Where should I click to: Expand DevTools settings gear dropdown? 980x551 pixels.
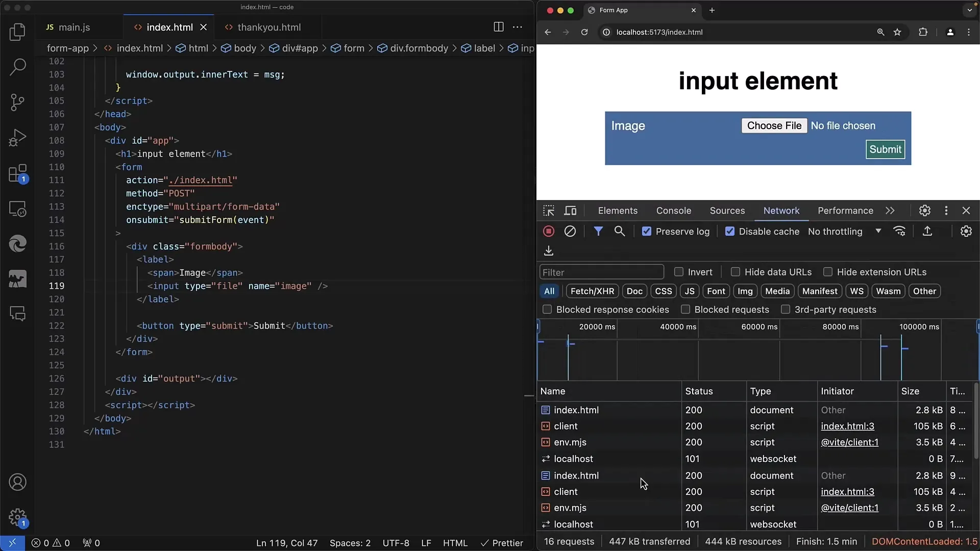click(925, 211)
